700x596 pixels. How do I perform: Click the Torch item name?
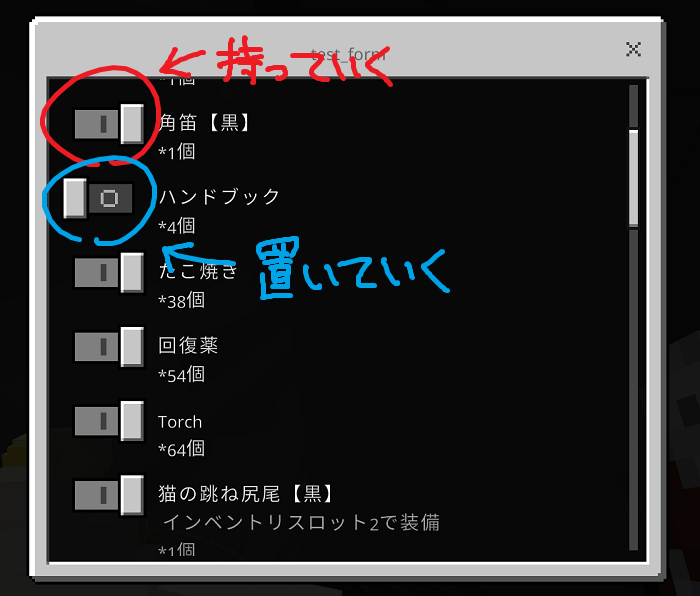tap(180, 422)
